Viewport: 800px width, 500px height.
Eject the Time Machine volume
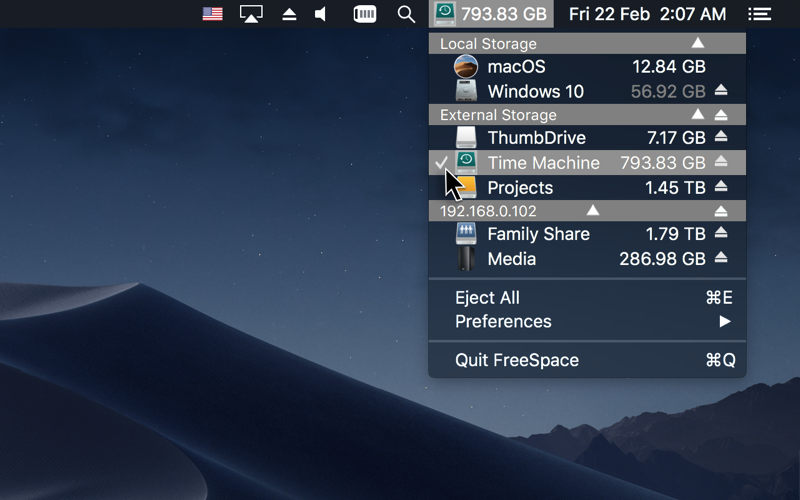(720, 161)
